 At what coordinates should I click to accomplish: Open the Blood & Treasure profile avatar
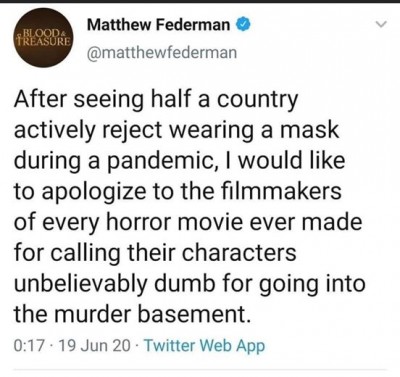point(44,38)
